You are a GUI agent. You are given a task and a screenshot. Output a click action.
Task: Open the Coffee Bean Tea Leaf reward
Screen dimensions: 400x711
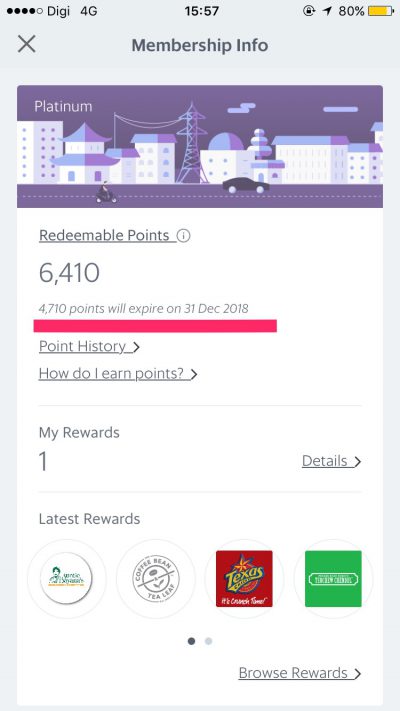156,579
